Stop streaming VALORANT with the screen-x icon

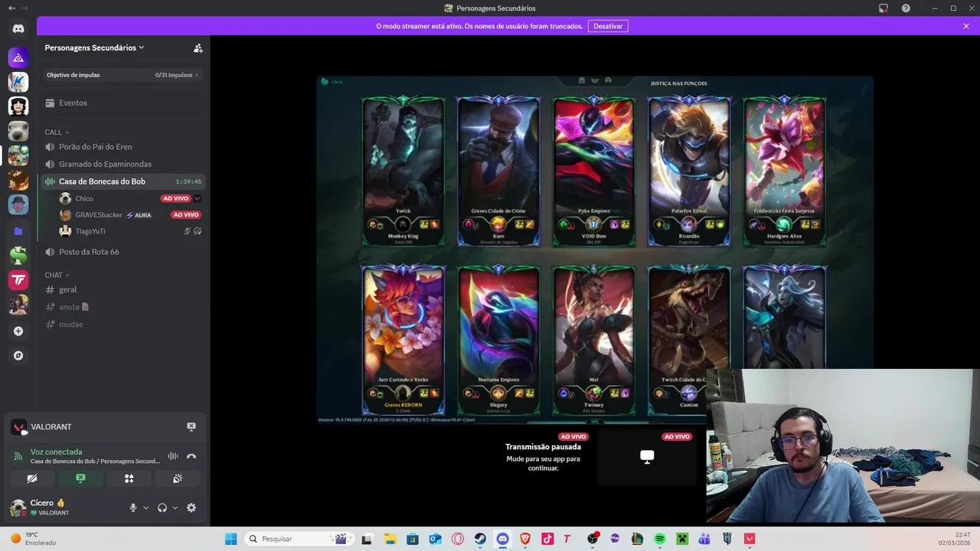pyautogui.click(x=191, y=427)
